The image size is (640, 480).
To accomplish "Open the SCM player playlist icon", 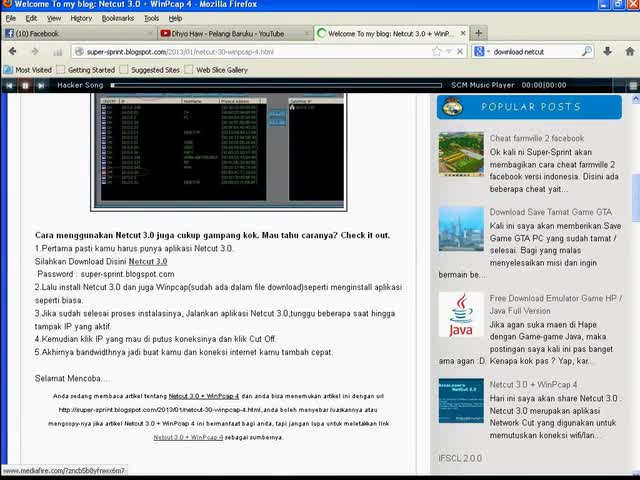I will tap(633, 85).
